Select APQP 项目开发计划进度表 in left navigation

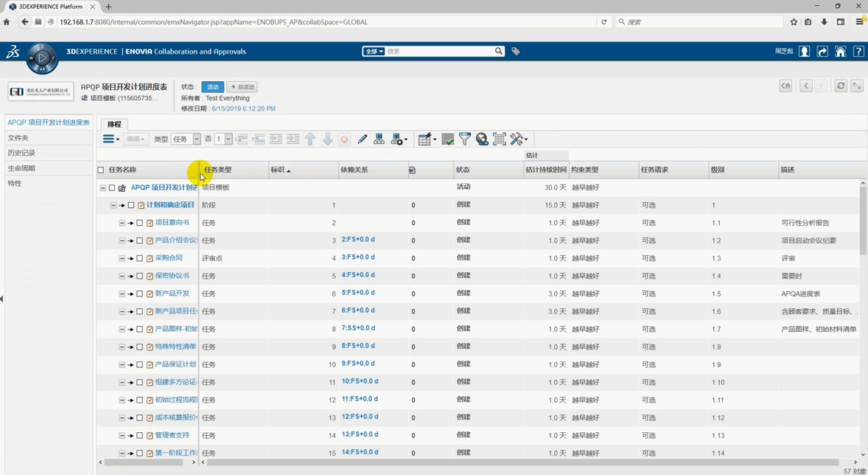[x=48, y=122]
